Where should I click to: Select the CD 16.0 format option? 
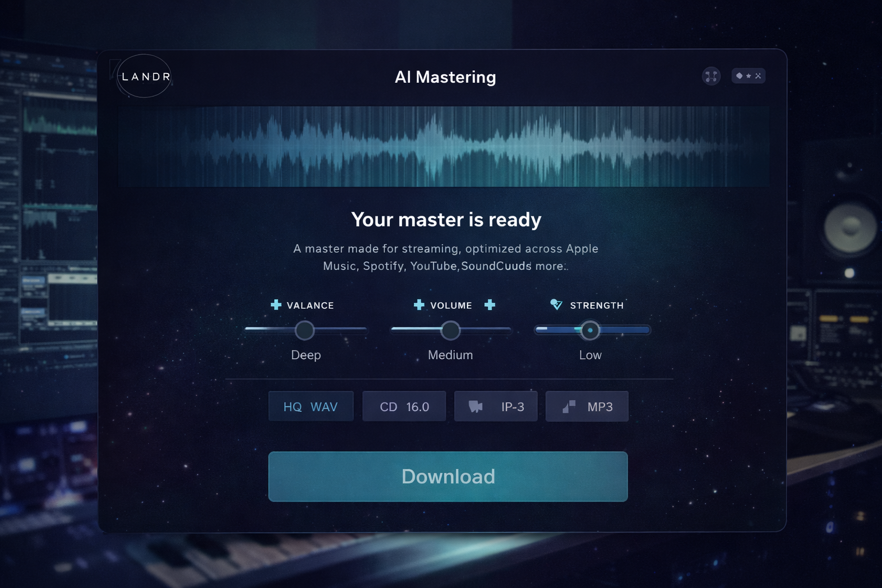point(404,407)
